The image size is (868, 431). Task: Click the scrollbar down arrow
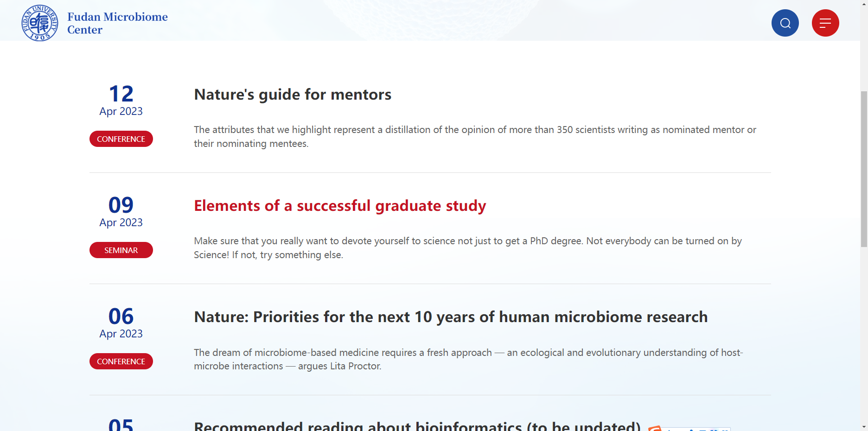click(864, 426)
